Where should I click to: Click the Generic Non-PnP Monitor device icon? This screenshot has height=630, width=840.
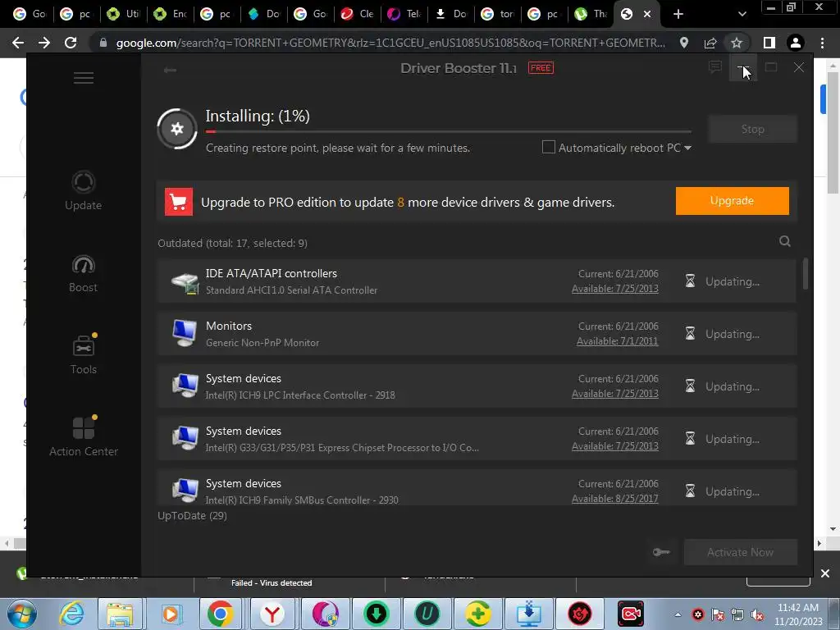coord(185,333)
